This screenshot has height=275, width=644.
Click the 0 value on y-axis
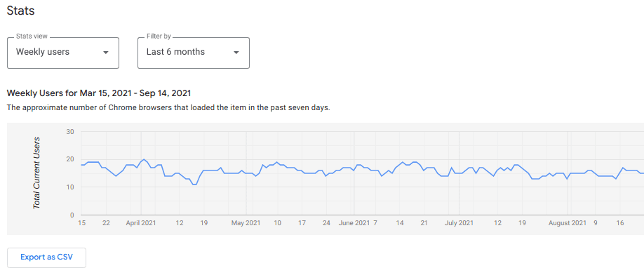(71, 215)
